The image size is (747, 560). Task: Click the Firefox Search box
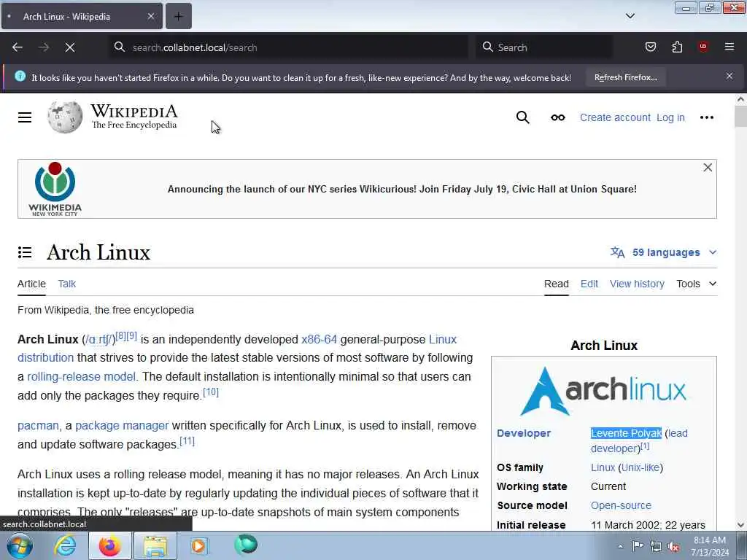pyautogui.click(x=544, y=47)
